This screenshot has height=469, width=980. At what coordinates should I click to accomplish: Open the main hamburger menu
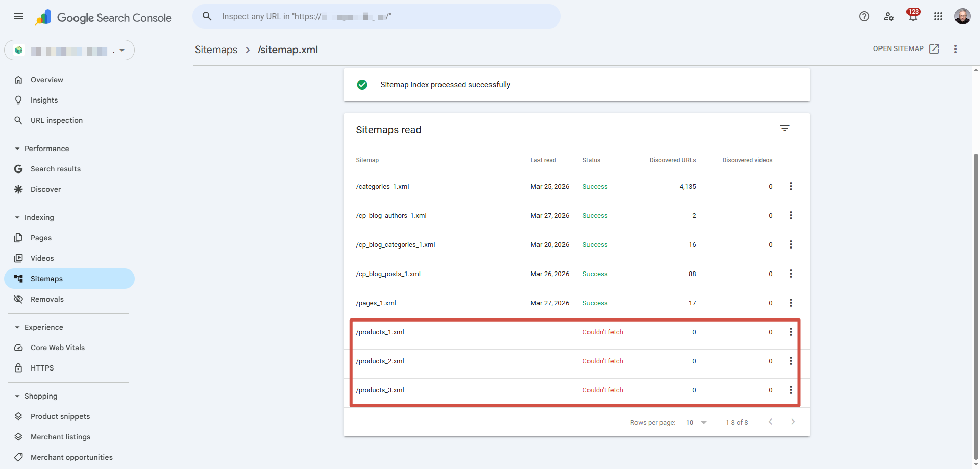pos(18,16)
